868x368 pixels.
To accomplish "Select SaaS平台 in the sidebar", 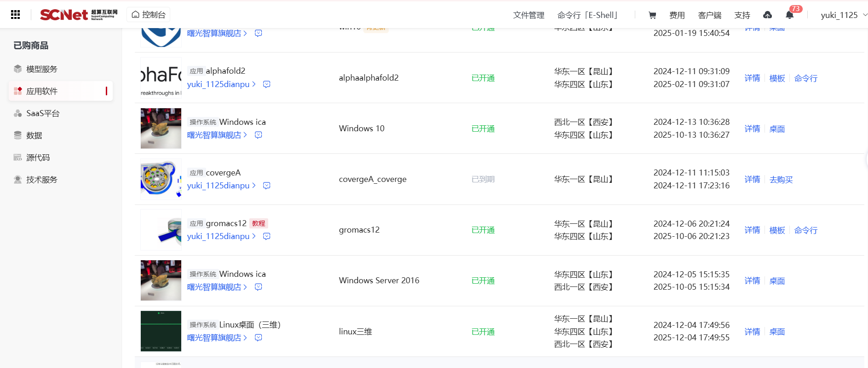I will 43,113.
